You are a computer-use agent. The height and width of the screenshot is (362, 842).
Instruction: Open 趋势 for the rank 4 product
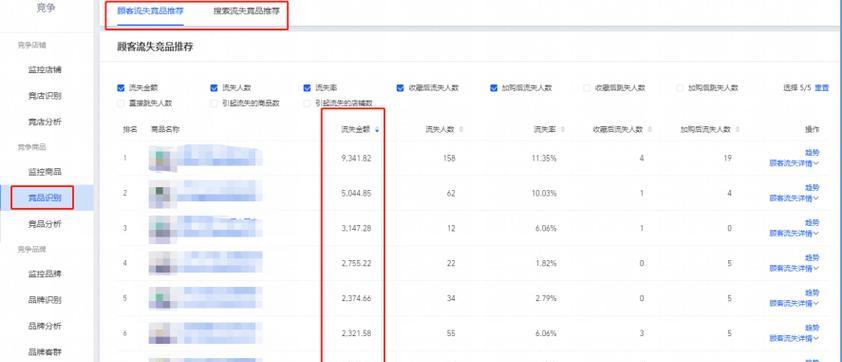tap(812, 258)
